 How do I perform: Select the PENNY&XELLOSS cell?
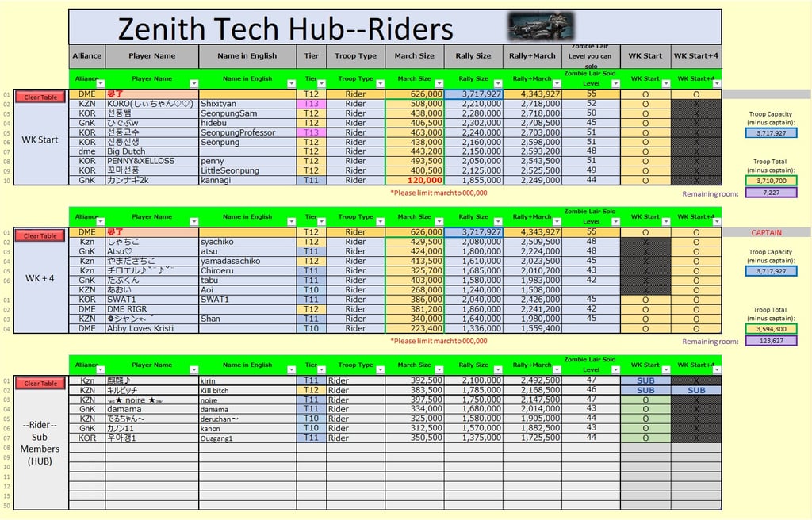click(151, 161)
